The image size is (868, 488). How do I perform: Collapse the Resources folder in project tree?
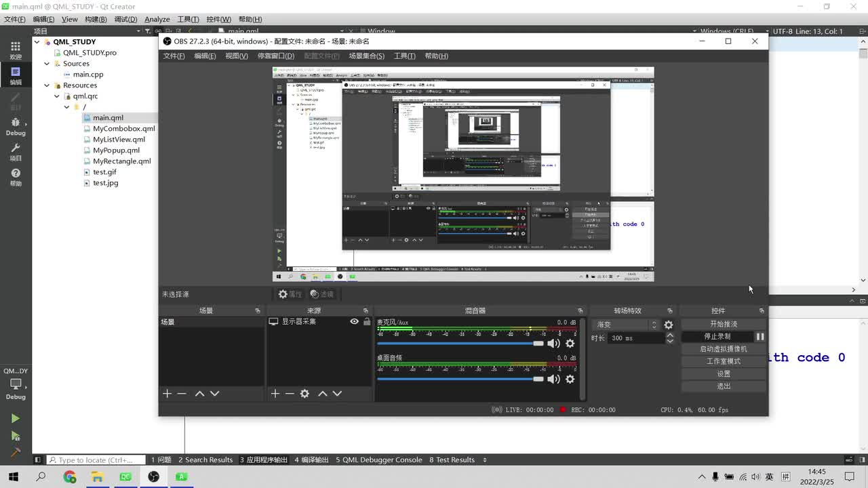pyautogui.click(x=47, y=85)
